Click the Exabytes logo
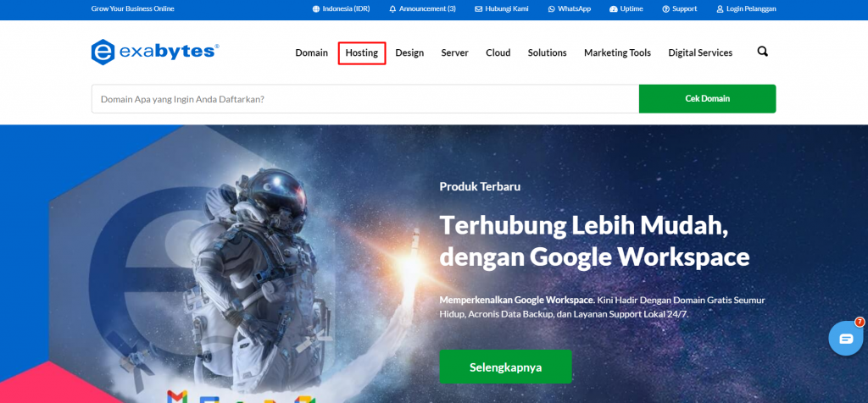 click(x=155, y=52)
